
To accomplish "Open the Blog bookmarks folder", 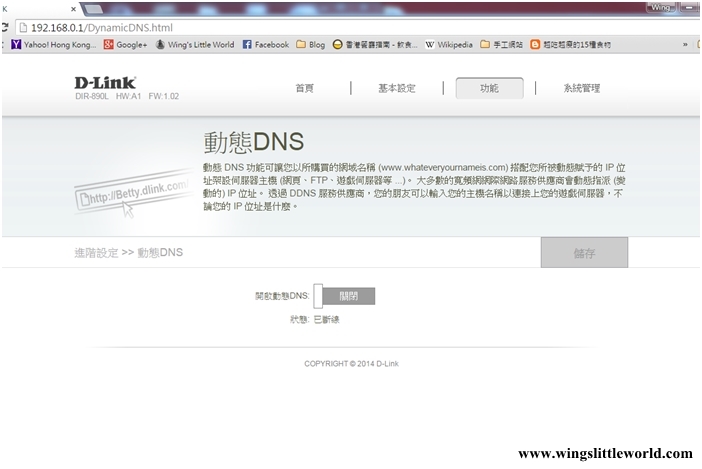I will tap(310, 45).
